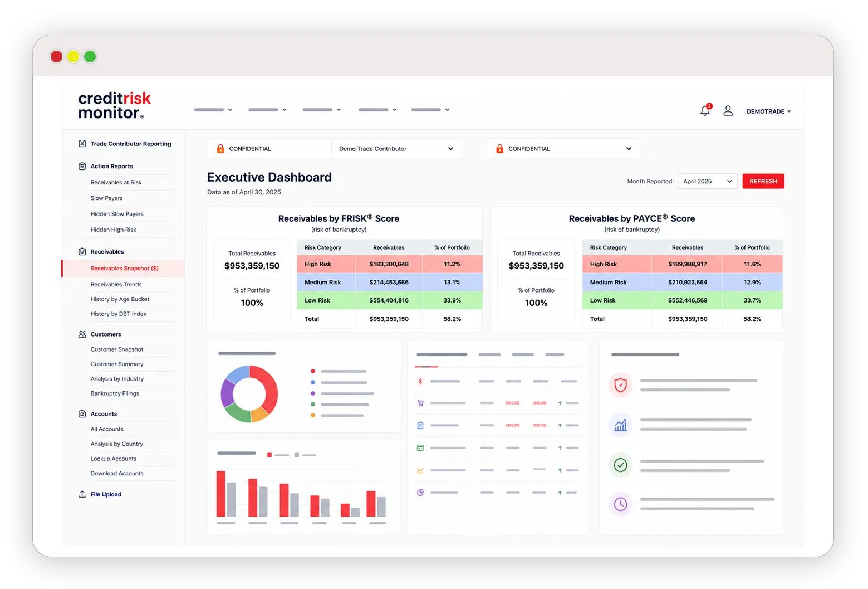Screen dimensions: 868x589
Task: Click the File Upload arrow icon
Action: point(82,494)
